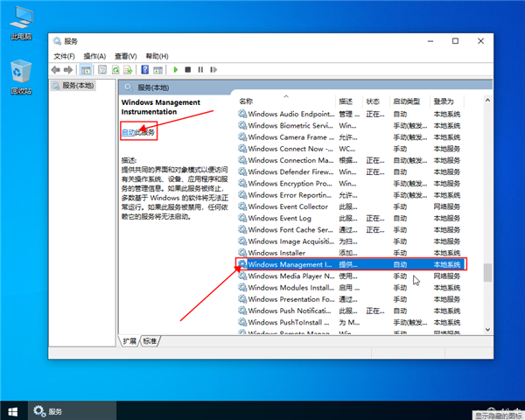The image size is (525, 420).
Task: Open the 文件(F) menu
Action: pos(66,56)
